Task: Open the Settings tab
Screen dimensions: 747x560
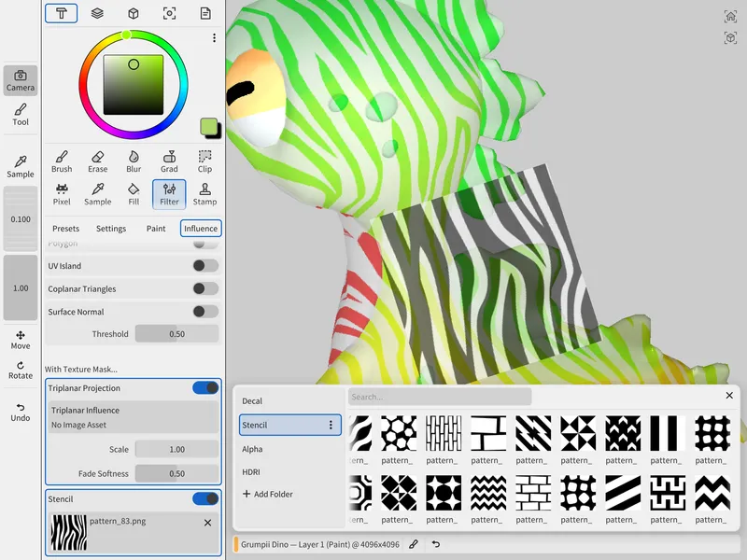Action: point(111,229)
